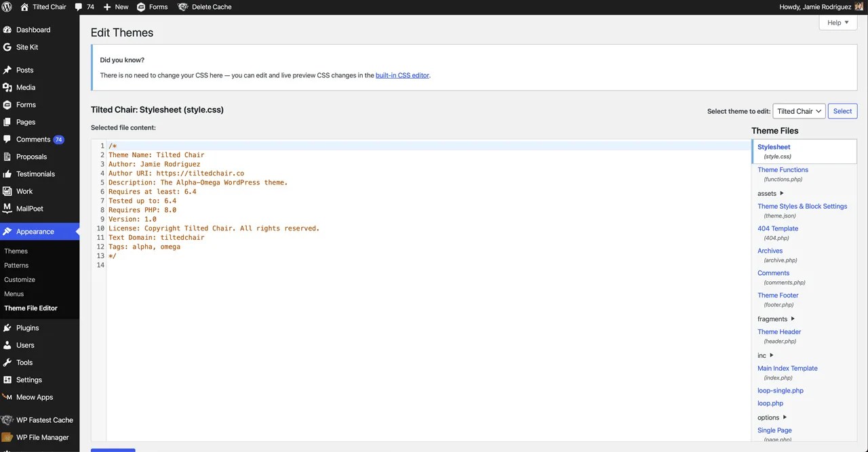Open the loop.php file

[x=770, y=404]
